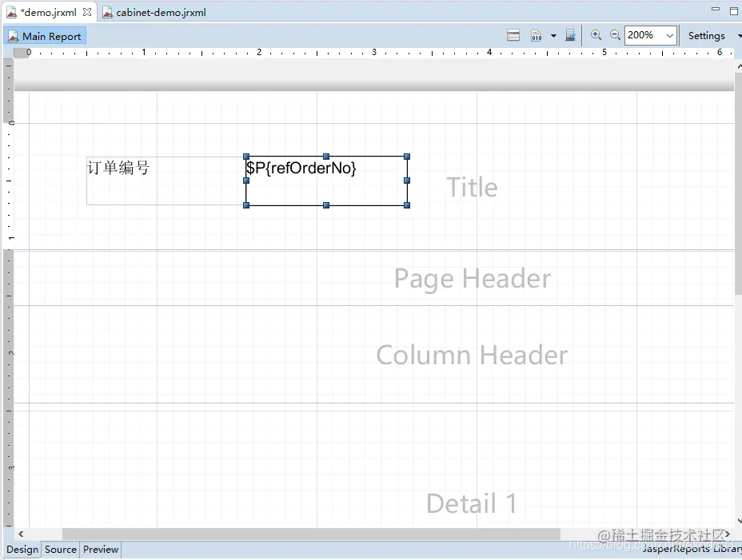
Task: Click the top-middle handle of the refOrderNo field
Action: coord(326,157)
